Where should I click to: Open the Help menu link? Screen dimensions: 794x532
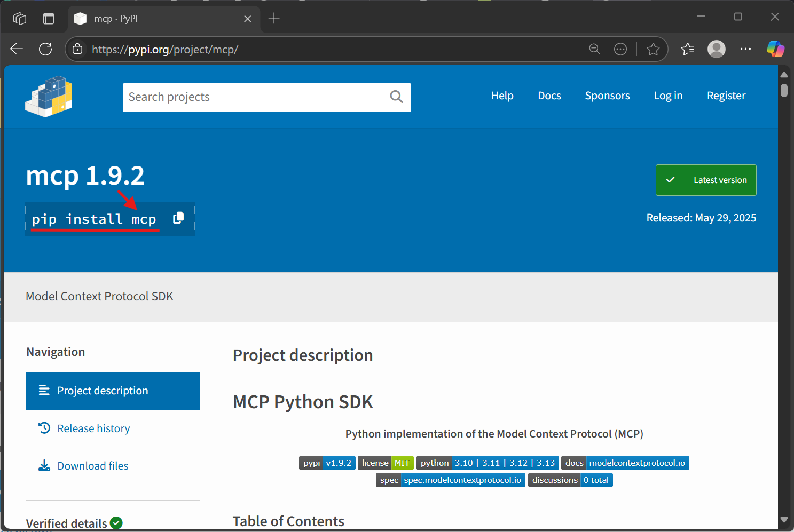(x=502, y=96)
